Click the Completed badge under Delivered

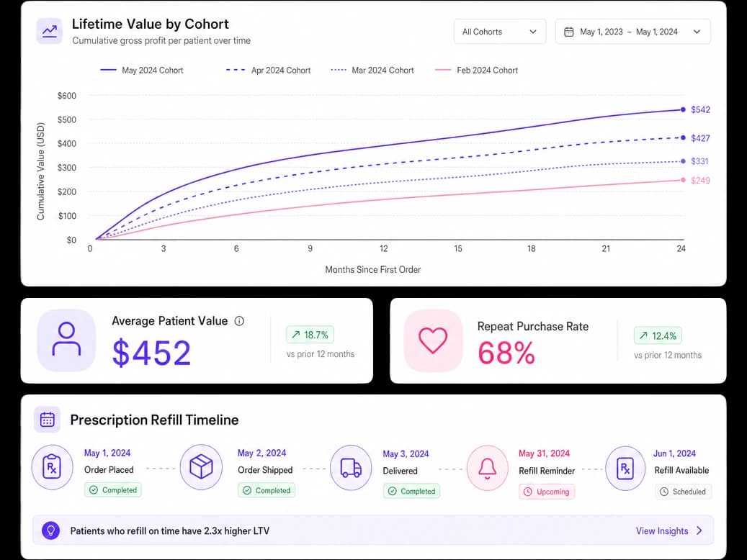411,491
